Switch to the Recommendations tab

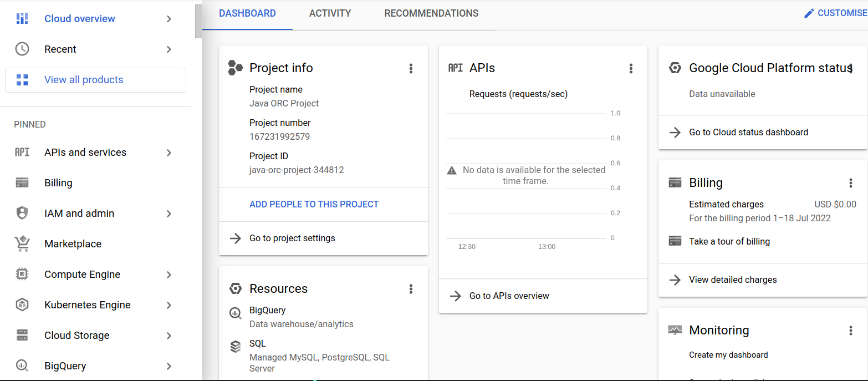(x=431, y=13)
